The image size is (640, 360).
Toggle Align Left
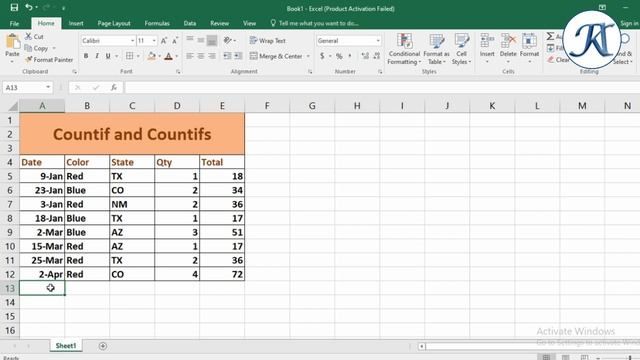[x=190, y=56]
